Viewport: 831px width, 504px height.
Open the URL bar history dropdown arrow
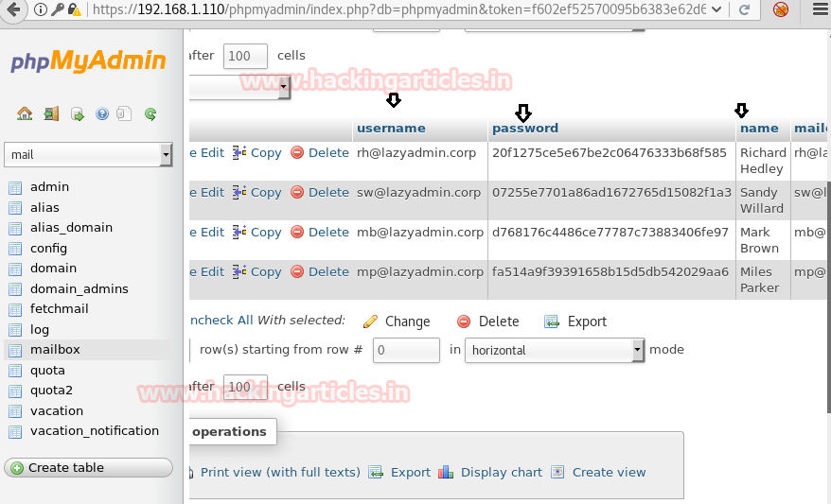pos(716,9)
